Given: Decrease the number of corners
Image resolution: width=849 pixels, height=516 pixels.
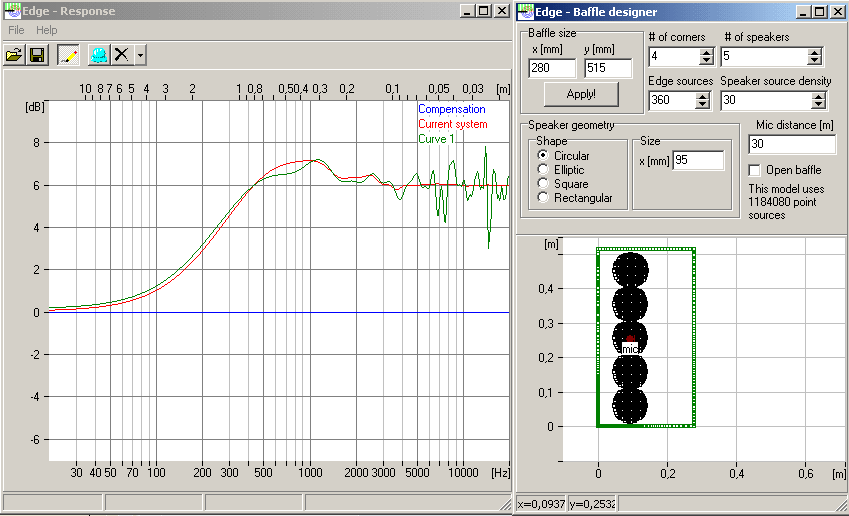Looking at the screenshot, I should (706, 60).
